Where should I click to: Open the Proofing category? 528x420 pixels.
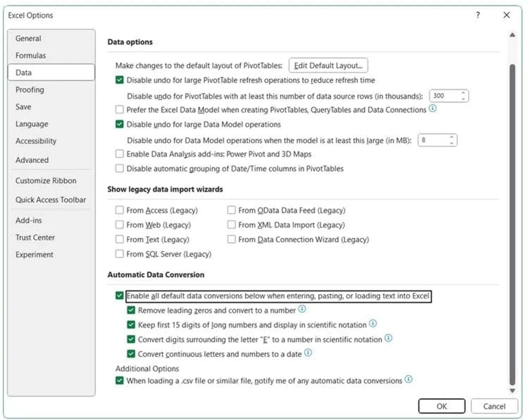point(51,90)
